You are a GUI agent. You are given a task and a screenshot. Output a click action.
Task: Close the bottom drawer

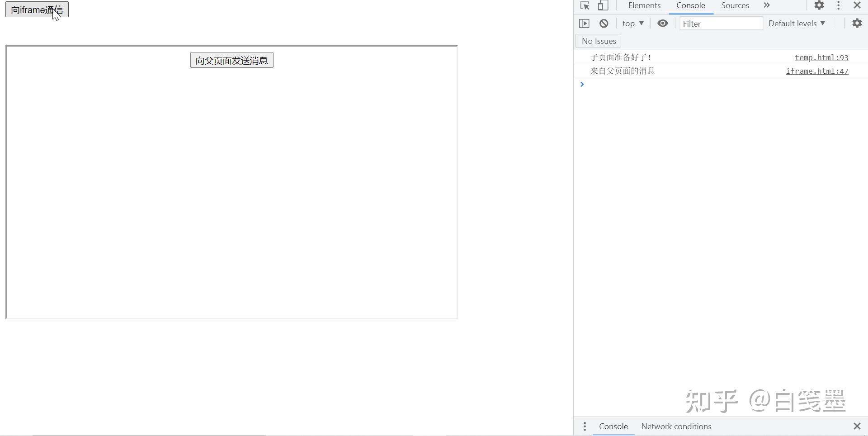[x=857, y=427]
